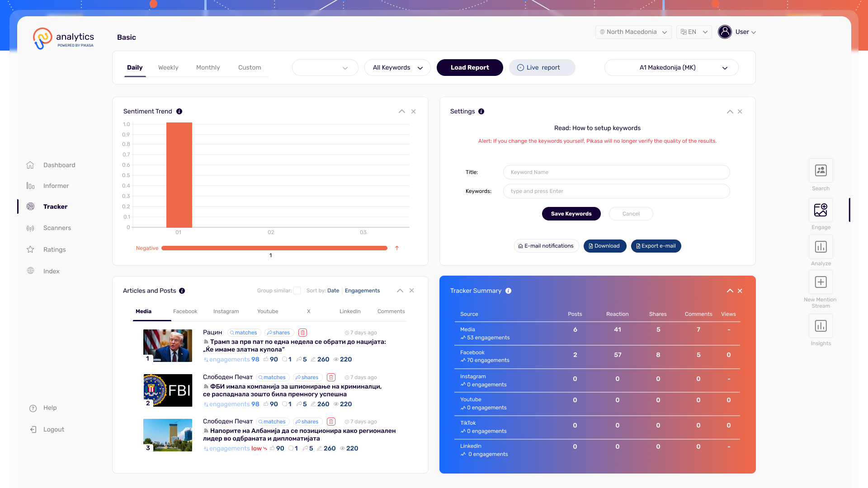The height and width of the screenshot is (488, 868).
Task: Switch to the Weekly tab
Action: coord(168,67)
